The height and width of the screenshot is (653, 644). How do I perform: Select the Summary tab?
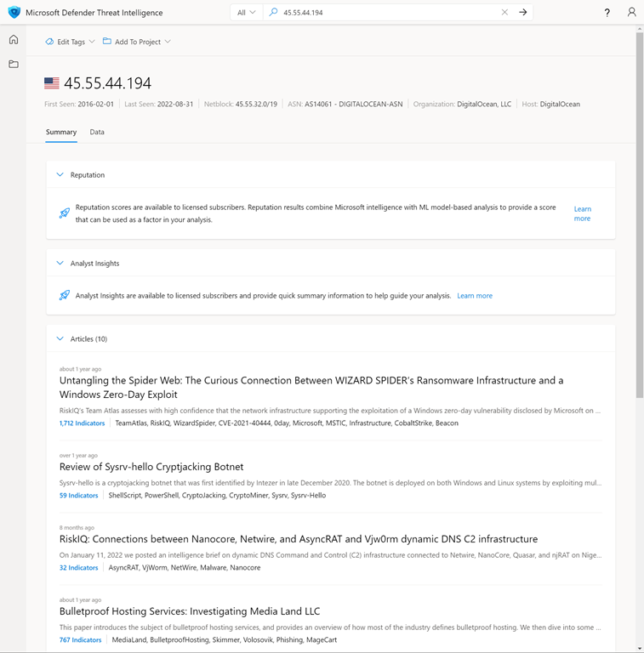coord(61,133)
